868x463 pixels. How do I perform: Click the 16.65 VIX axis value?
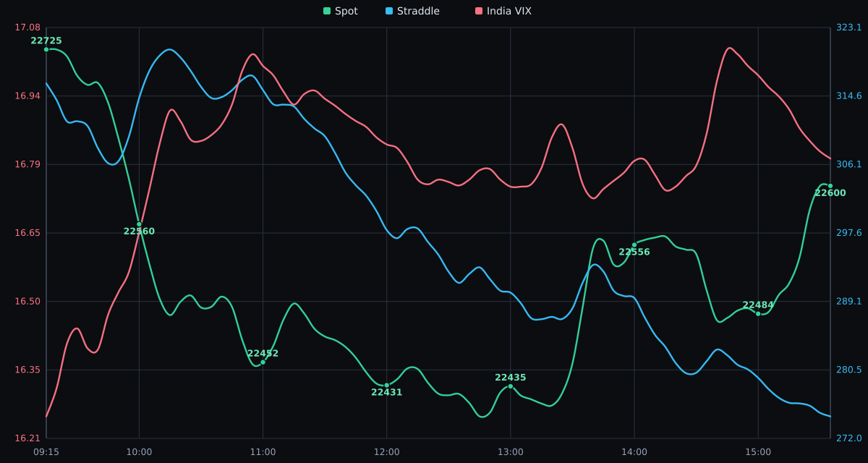point(27,233)
